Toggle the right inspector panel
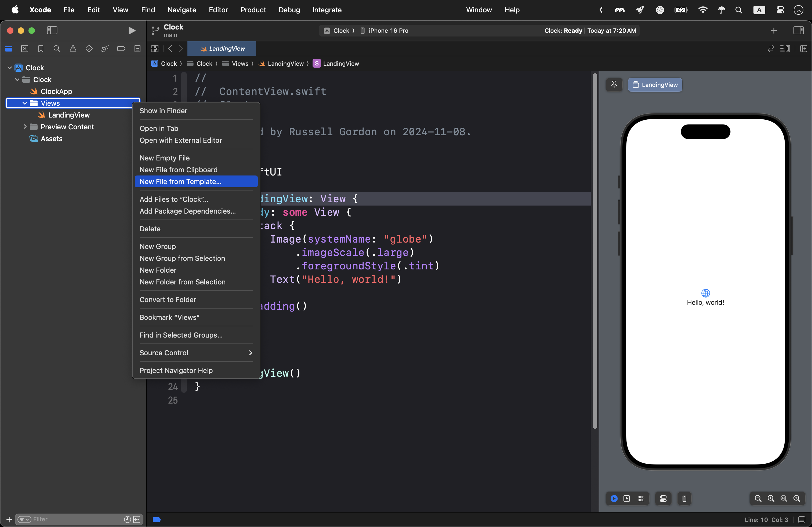Image resolution: width=812 pixels, height=527 pixels. tap(798, 31)
